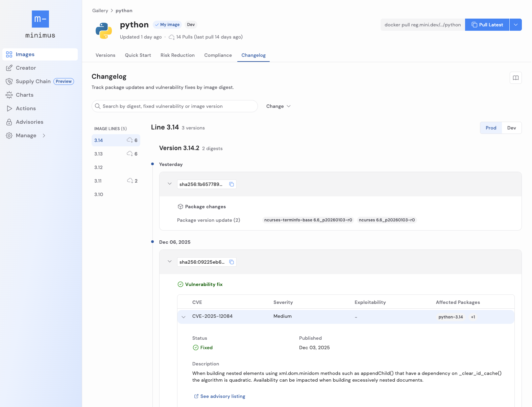Click ncurses 6.6_p20260103-r0 chip

click(387, 220)
